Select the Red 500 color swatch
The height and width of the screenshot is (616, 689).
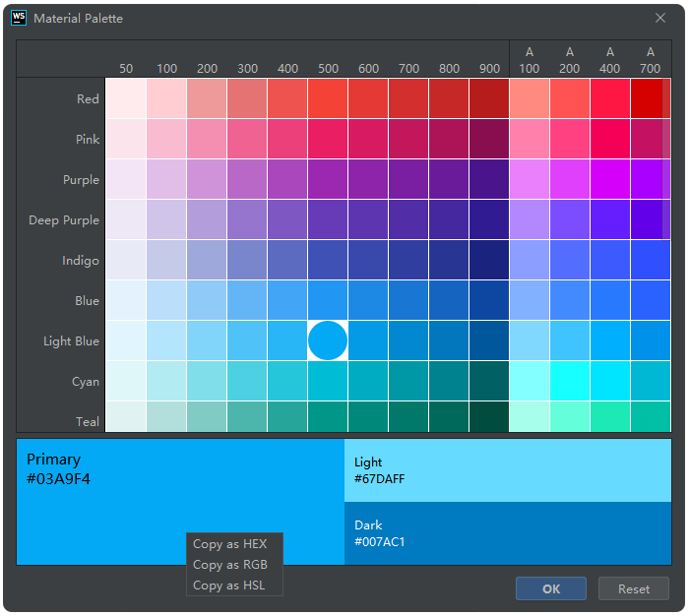coord(328,98)
